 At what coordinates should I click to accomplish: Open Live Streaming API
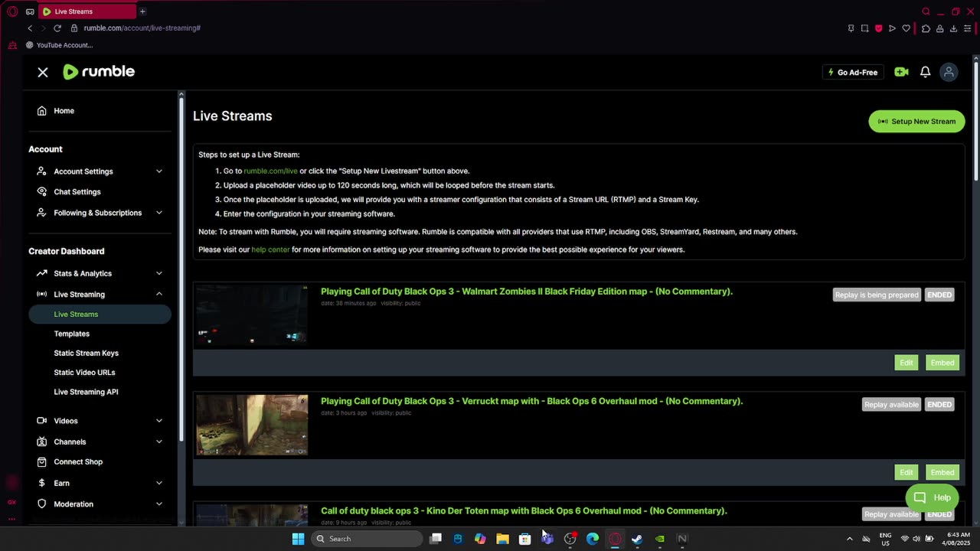tap(86, 392)
